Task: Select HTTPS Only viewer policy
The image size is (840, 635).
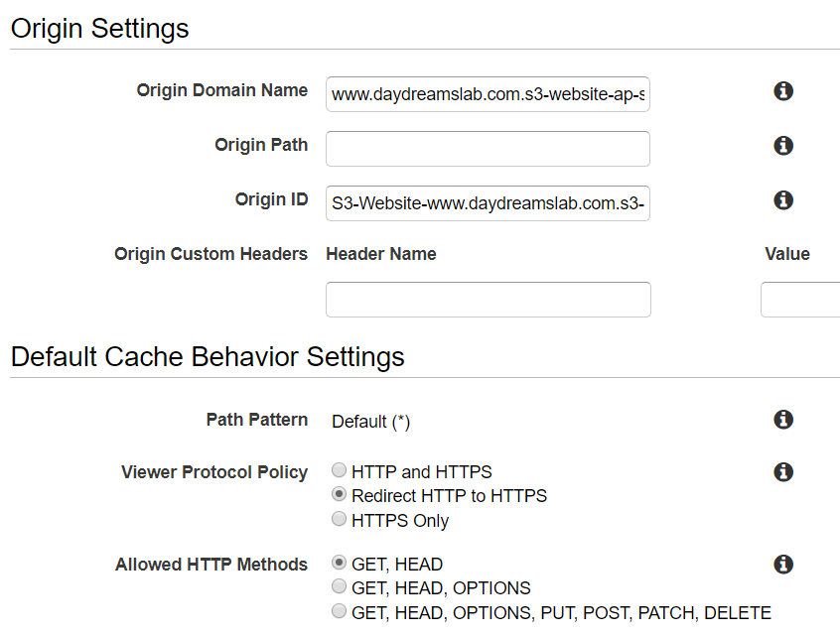Action: (x=340, y=520)
